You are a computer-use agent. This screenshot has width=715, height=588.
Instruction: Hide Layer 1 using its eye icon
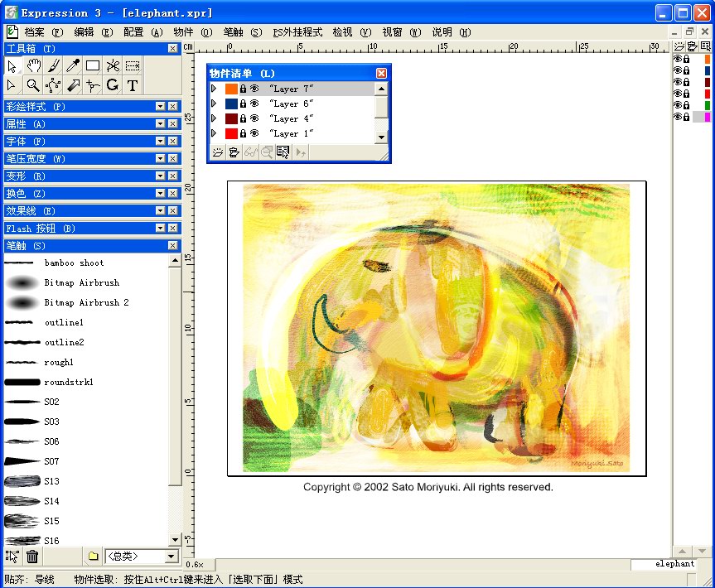click(254, 133)
